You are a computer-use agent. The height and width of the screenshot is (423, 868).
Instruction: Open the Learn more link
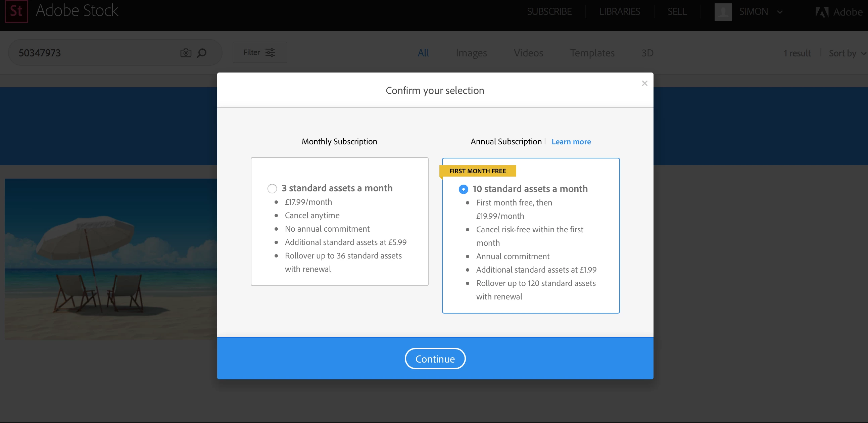click(571, 142)
